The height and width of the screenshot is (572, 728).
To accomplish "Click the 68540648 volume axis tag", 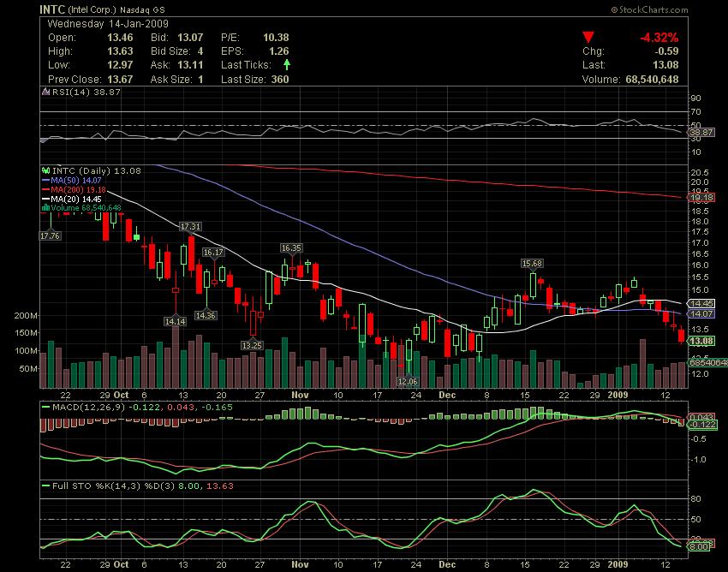I will point(707,362).
